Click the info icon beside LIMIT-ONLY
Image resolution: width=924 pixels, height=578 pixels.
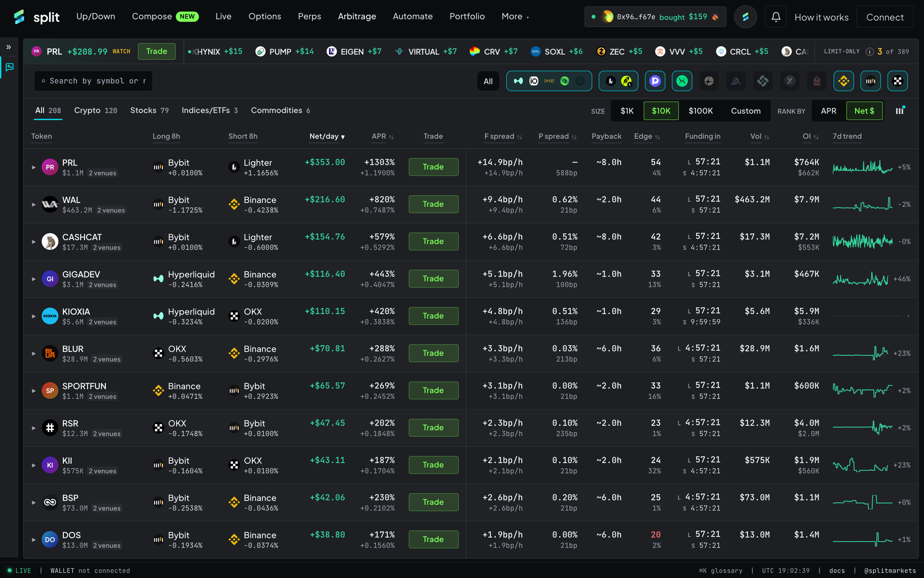coord(869,52)
